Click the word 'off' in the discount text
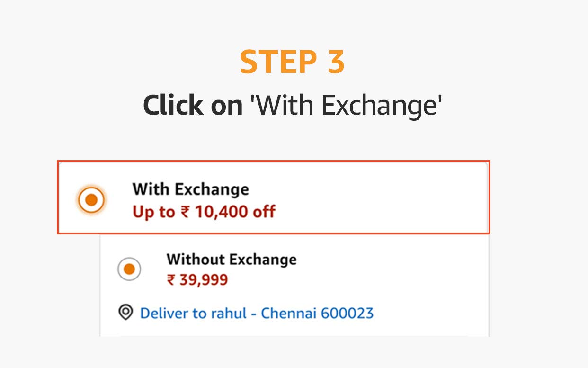The width and height of the screenshot is (588, 368). click(x=264, y=212)
